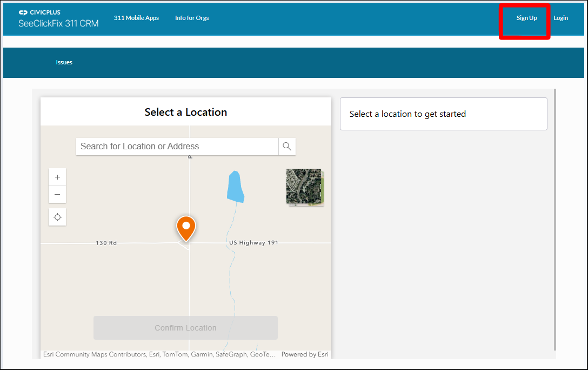Image resolution: width=588 pixels, height=370 pixels.
Task: Click the Esri Community Maps Contributors attribution text
Action: point(159,354)
